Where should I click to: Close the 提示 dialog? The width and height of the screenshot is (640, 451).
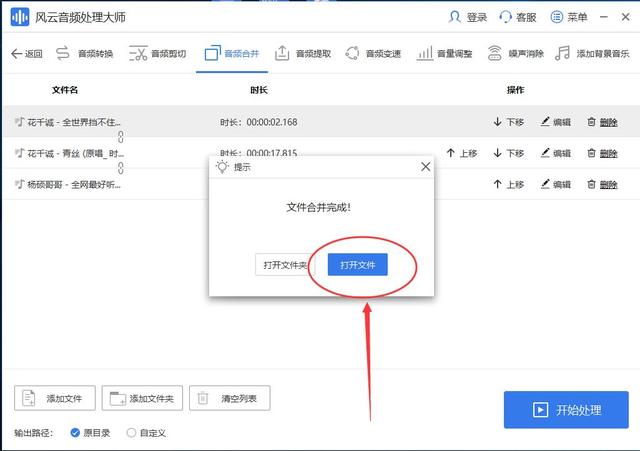(425, 167)
